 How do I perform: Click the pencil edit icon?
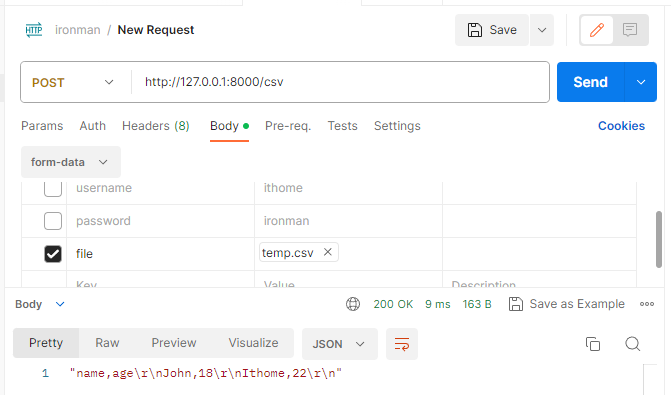[x=597, y=30]
